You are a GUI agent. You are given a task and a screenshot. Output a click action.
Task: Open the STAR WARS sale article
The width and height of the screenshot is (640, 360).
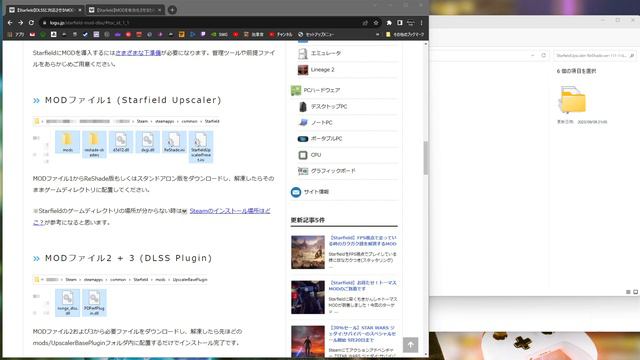(363, 333)
